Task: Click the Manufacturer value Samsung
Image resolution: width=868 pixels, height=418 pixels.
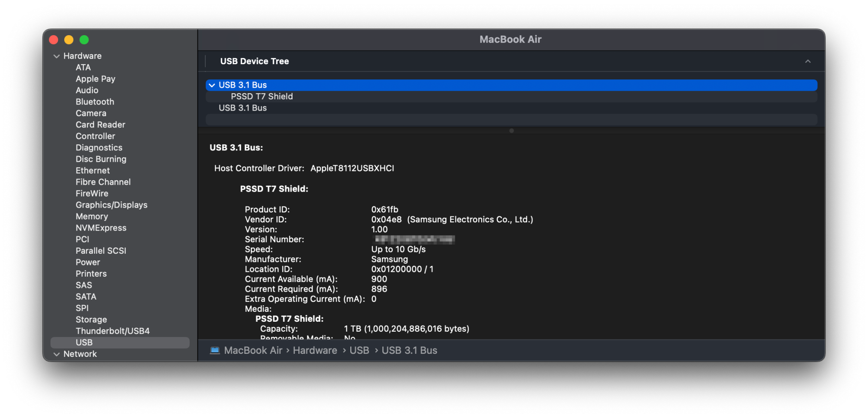Action: coord(389,259)
